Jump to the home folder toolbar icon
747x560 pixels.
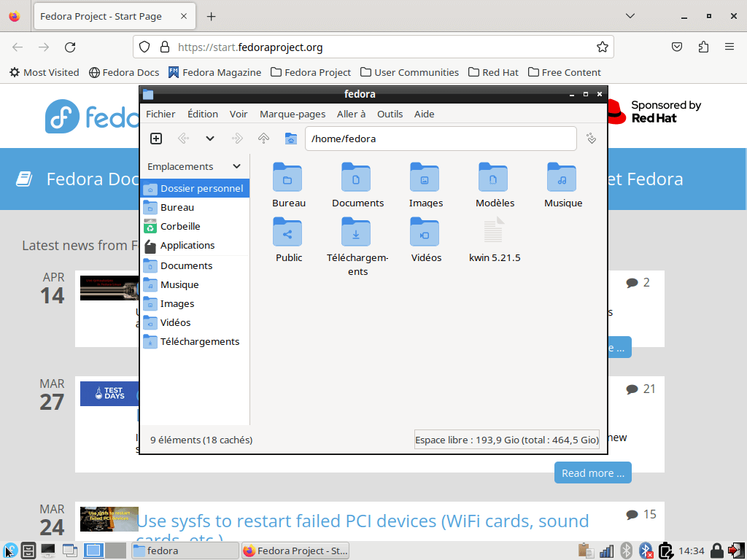point(290,139)
